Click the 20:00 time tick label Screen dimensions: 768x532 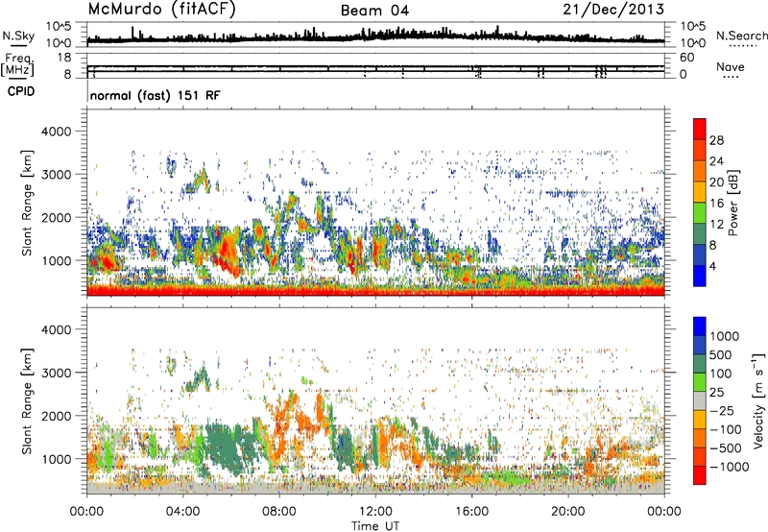pos(568,512)
